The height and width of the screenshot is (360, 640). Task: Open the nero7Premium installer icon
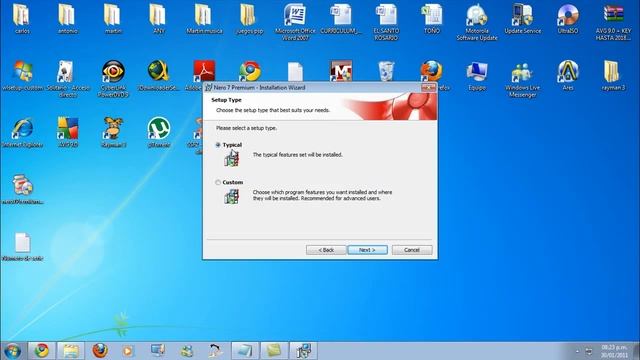22,189
